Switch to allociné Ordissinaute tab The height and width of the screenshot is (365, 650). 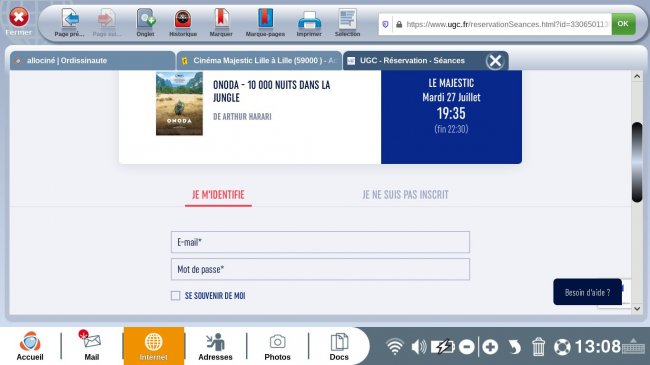(x=92, y=61)
